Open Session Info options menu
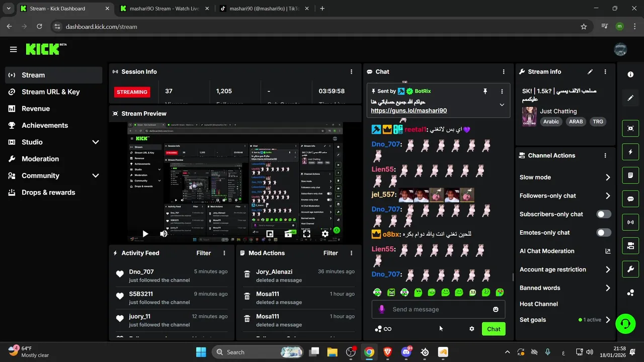 click(x=351, y=72)
